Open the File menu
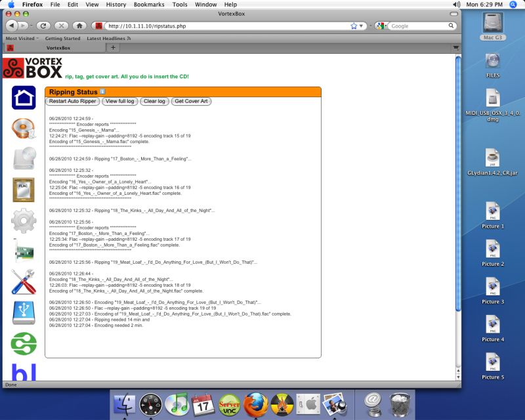Image resolution: width=525 pixels, height=420 pixels. [x=55, y=5]
